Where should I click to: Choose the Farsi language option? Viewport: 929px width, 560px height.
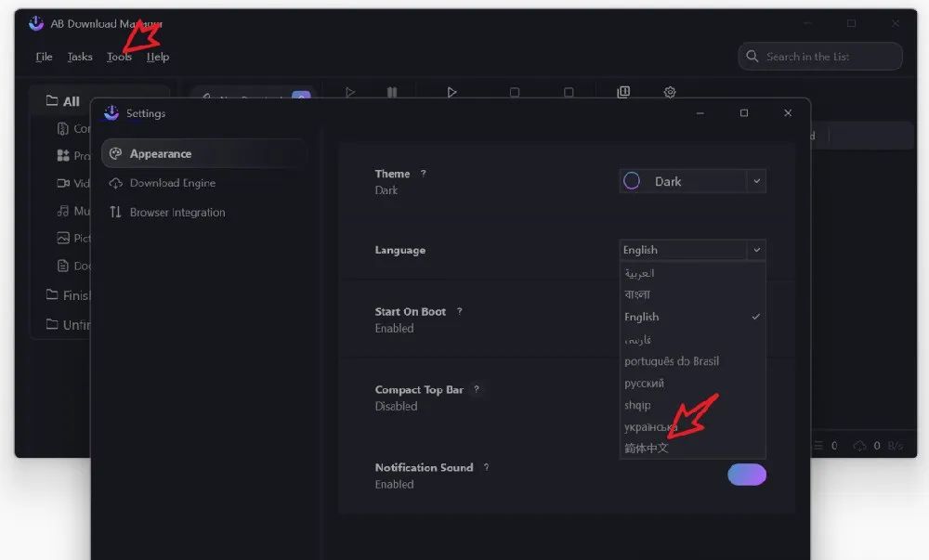(x=693, y=339)
